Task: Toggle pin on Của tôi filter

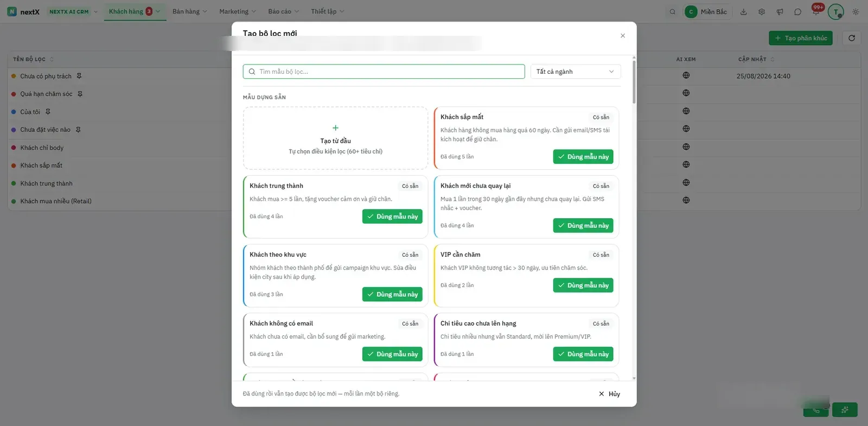Action: [x=48, y=112]
